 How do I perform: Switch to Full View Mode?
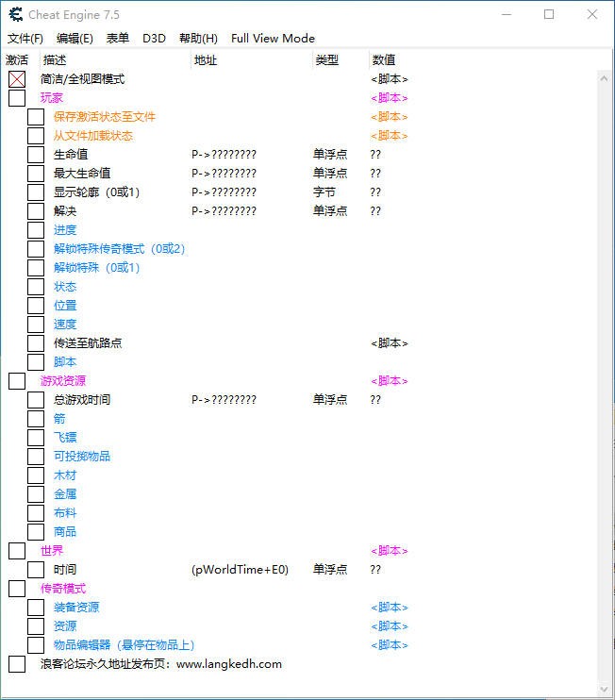(273, 39)
